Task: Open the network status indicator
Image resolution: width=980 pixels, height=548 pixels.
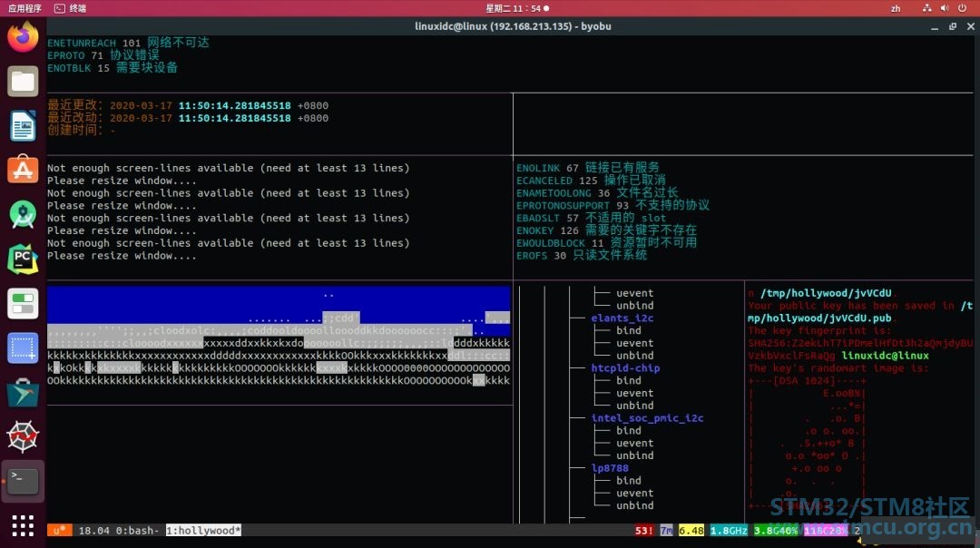Action: [x=926, y=8]
